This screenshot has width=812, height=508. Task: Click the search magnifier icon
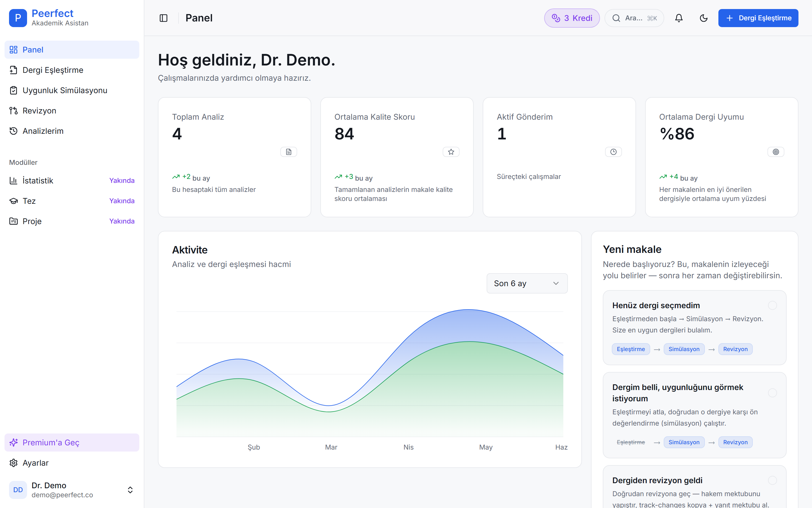(616, 18)
